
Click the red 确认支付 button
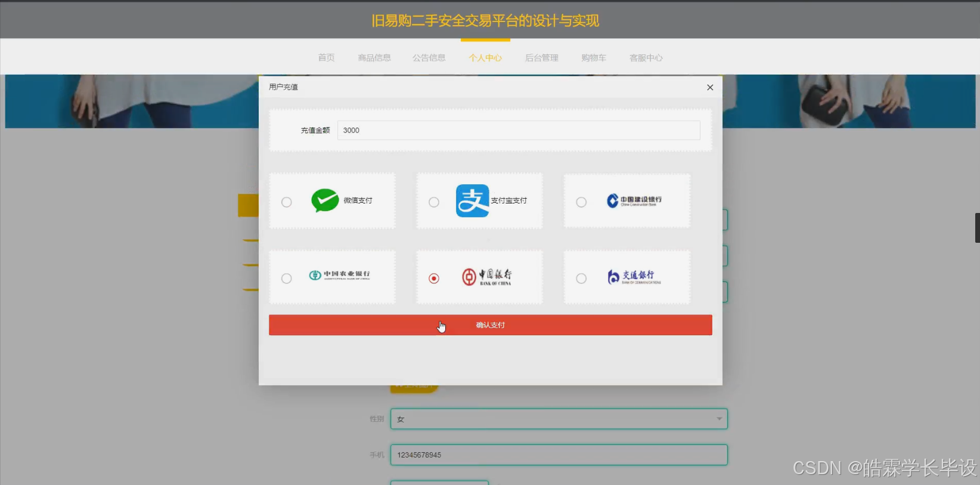(491, 325)
